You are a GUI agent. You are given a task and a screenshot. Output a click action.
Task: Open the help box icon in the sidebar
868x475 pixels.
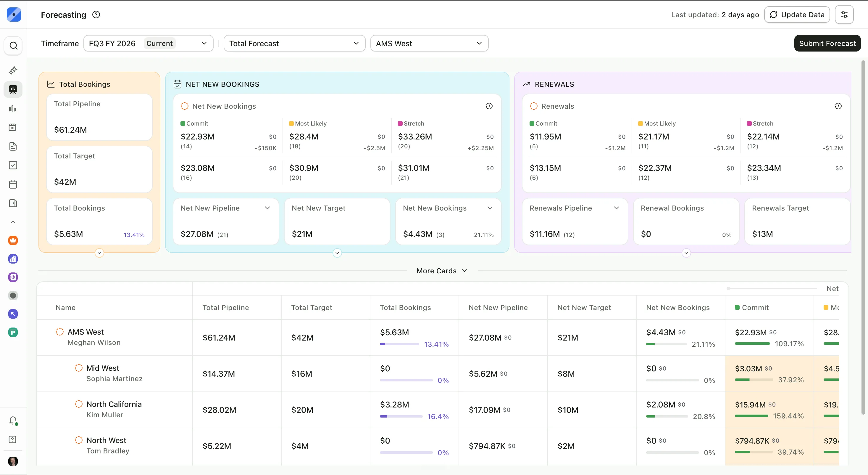[12, 439]
